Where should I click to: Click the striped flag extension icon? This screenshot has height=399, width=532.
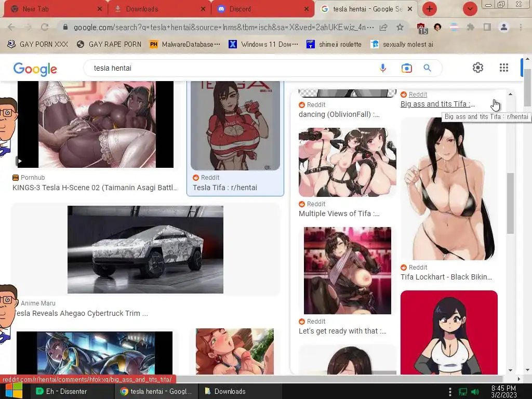click(x=454, y=27)
